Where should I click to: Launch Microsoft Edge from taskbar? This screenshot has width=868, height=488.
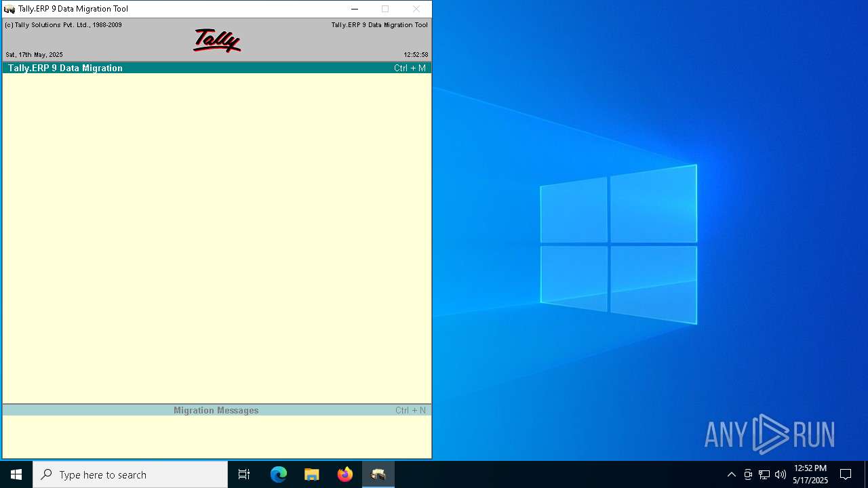coord(279,474)
